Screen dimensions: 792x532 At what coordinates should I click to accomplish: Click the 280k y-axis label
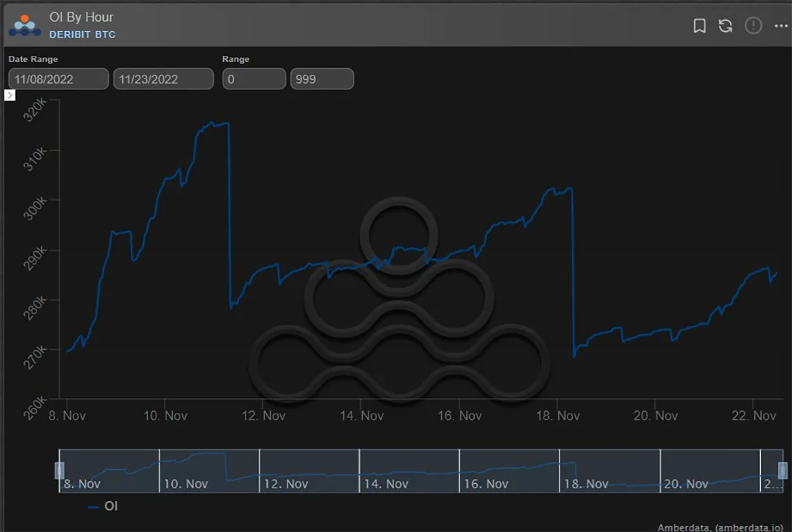click(35, 308)
